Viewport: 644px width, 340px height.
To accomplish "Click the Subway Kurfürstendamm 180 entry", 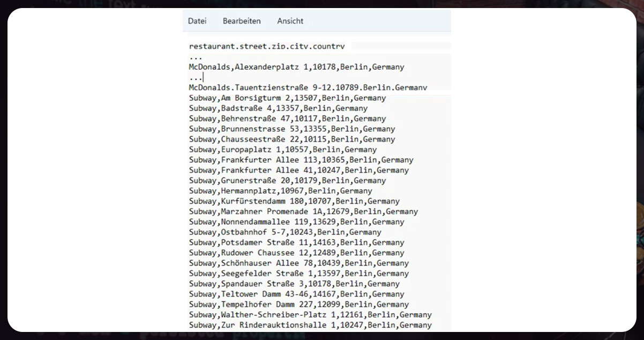I will (x=294, y=201).
